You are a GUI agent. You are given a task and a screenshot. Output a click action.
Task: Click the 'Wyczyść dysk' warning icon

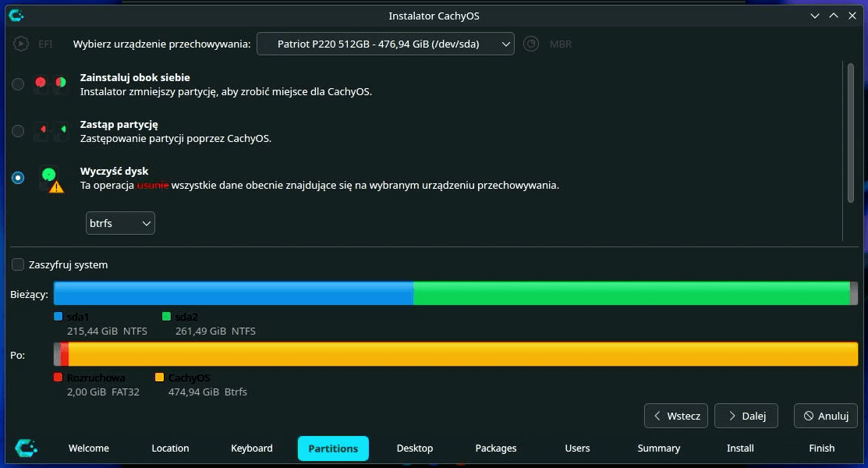coord(56,186)
